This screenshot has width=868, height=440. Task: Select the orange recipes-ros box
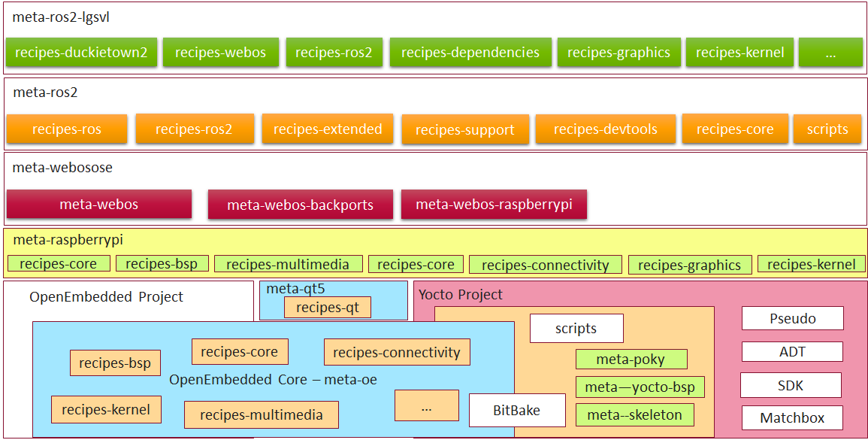tap(67, 129)
